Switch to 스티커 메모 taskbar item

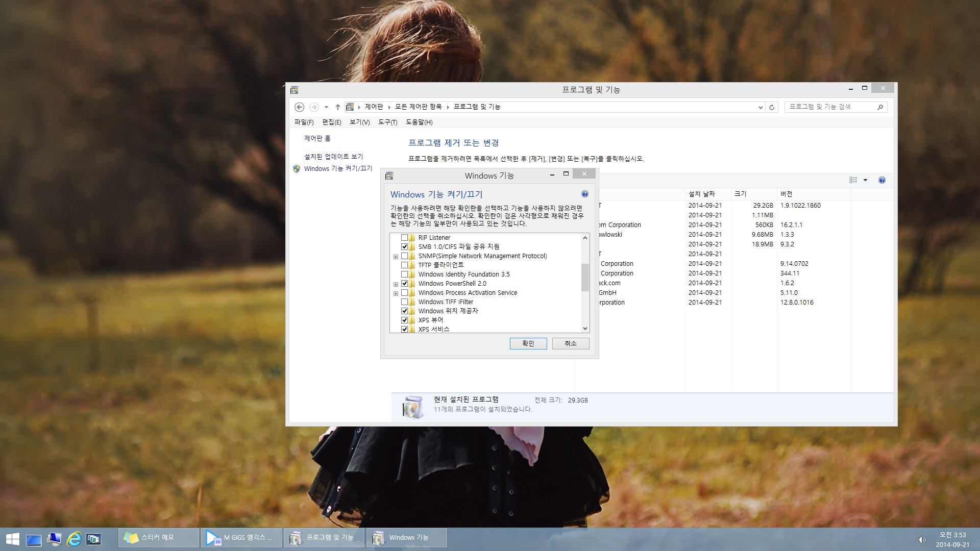[159, 538]
